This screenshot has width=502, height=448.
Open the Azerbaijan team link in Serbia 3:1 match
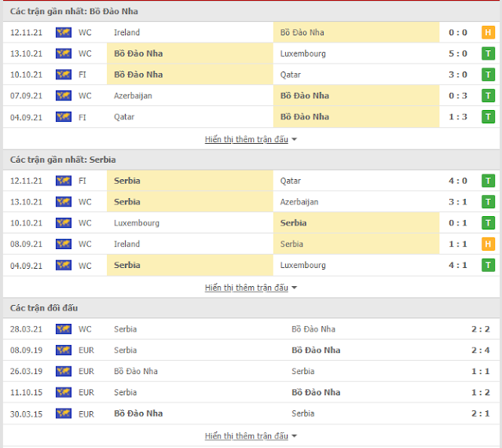pyautogui.click(x=299, y=202)
